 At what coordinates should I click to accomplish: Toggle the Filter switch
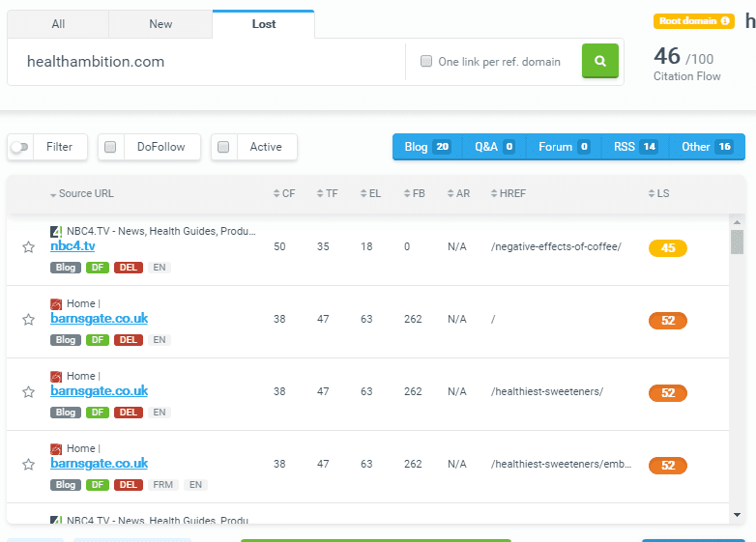coord(19,147)
